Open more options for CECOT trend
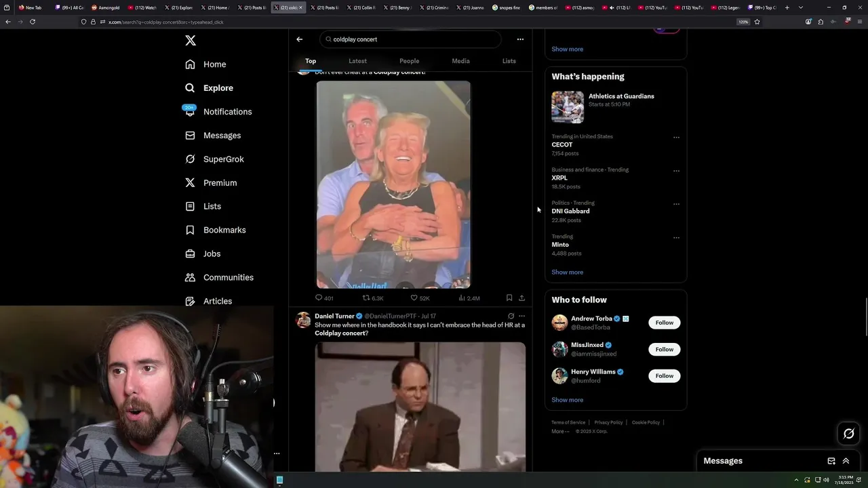The width and height of the screenshot is (868, 488). tap(676, 138)
